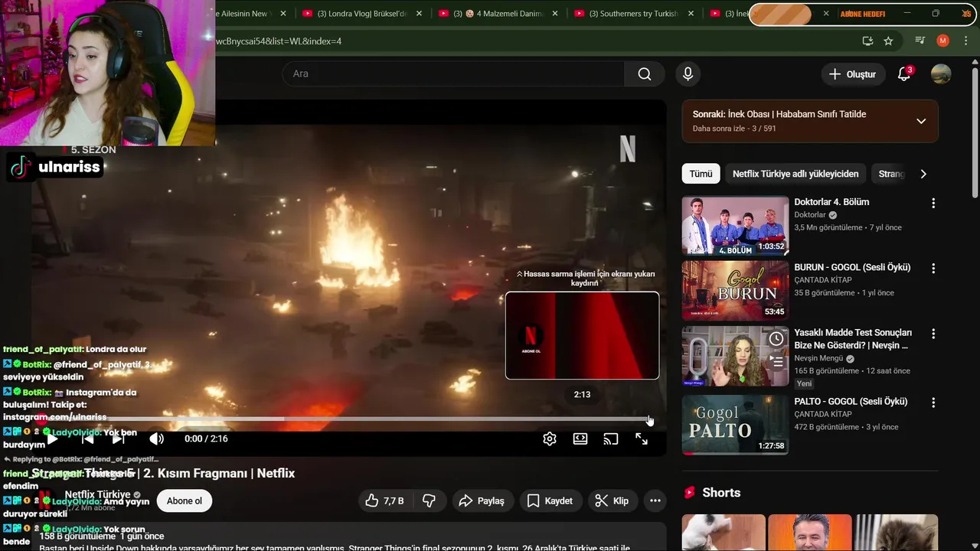Open Nevşin Mengü channel link

(818, 358)
